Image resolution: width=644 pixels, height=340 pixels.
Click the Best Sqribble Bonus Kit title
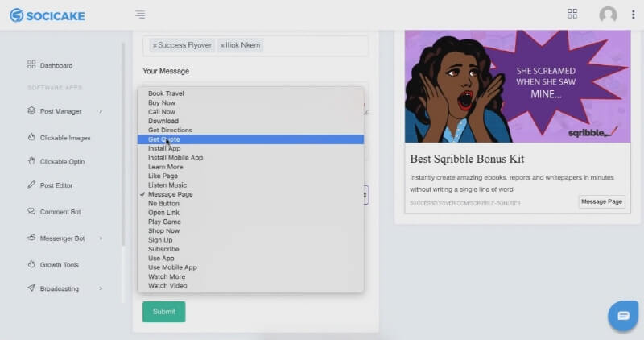pos(467,159)
